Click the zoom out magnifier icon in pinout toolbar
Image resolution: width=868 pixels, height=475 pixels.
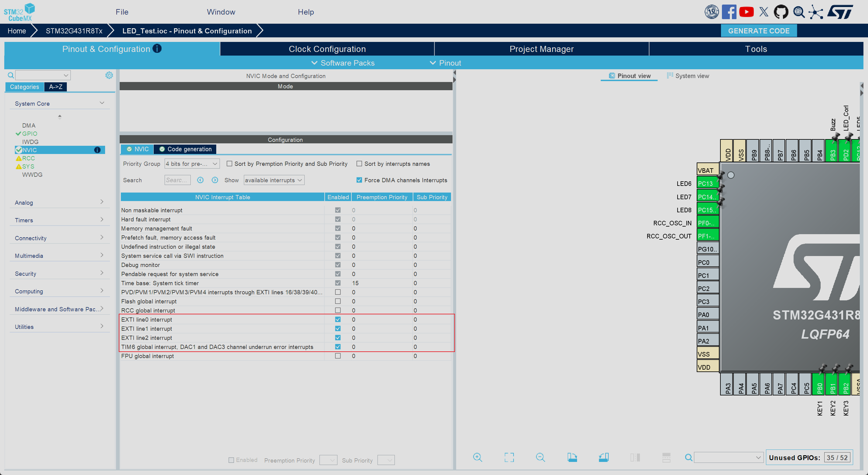(540, 457)
